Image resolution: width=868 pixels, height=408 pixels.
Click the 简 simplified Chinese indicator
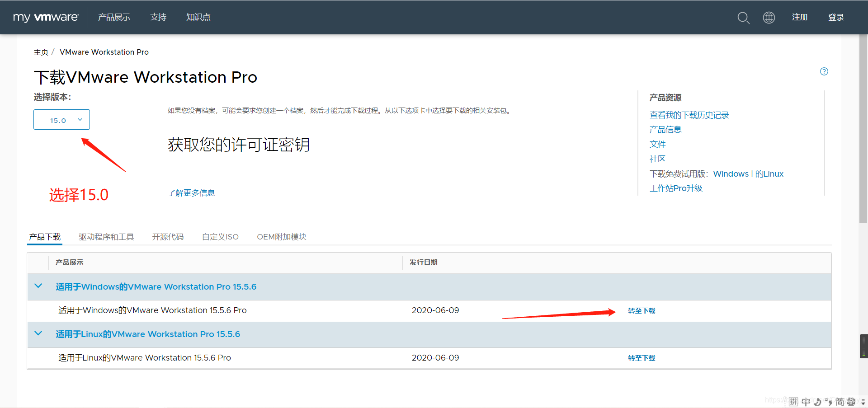point(840,402)
